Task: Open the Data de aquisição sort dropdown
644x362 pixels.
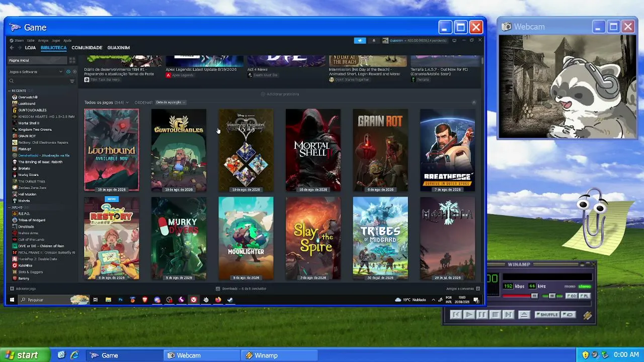Action: (x=171, y=103)
